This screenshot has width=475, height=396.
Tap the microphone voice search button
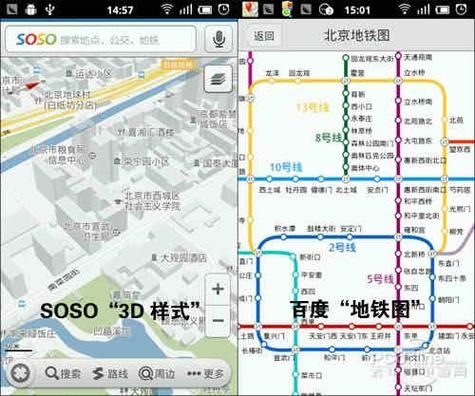(218, 39)
